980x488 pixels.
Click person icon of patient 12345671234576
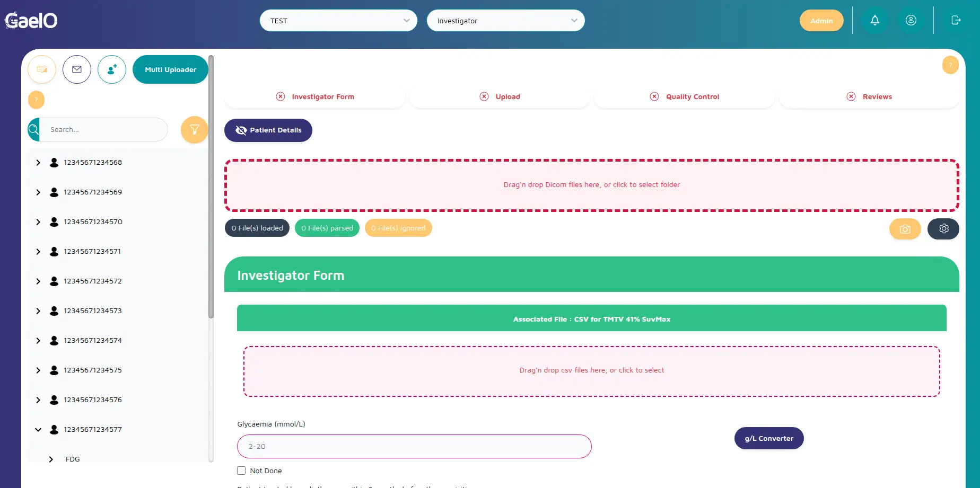(54, 400)
